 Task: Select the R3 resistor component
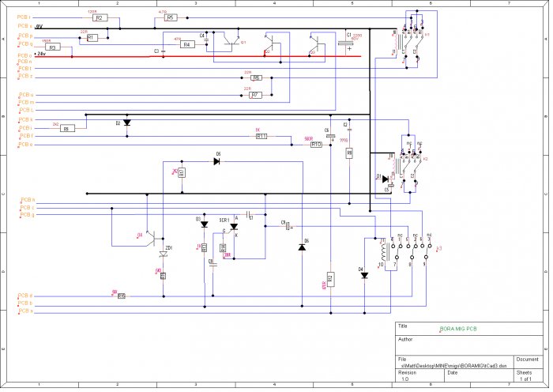(x=52, y=47)
